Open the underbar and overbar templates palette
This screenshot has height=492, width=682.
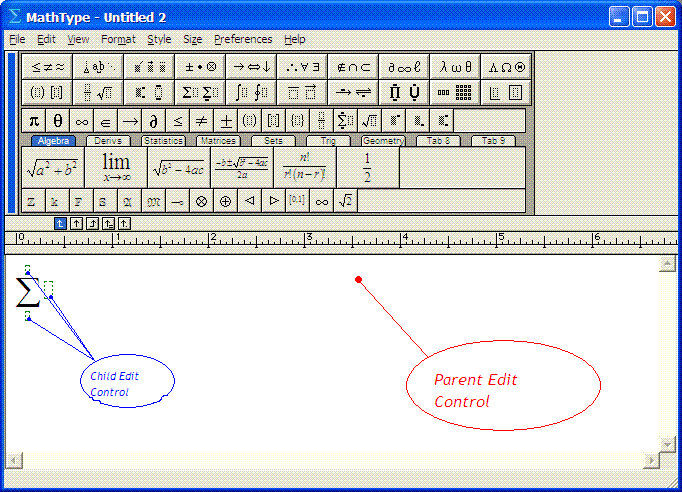(302, 92)
